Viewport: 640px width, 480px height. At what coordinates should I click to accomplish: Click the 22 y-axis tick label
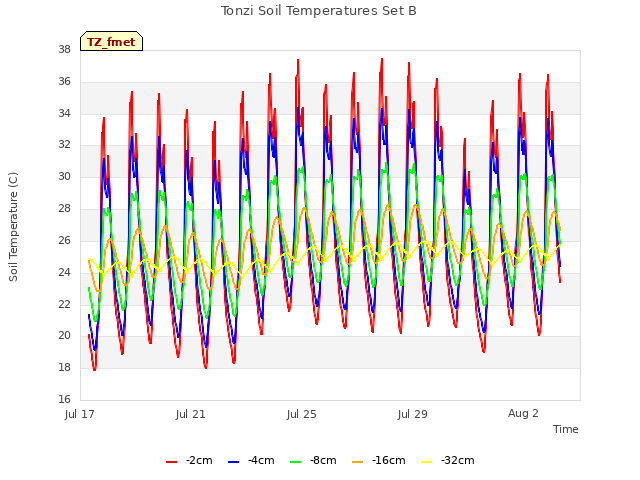[x=64, y=304]
